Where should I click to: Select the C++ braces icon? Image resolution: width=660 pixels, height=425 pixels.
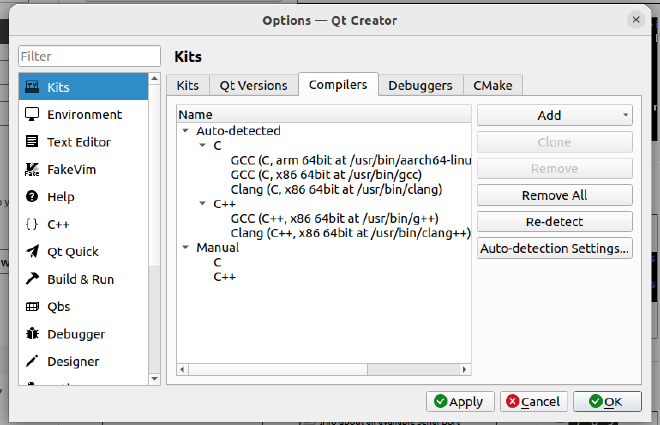pyautogui.click(x=32, y=224)
